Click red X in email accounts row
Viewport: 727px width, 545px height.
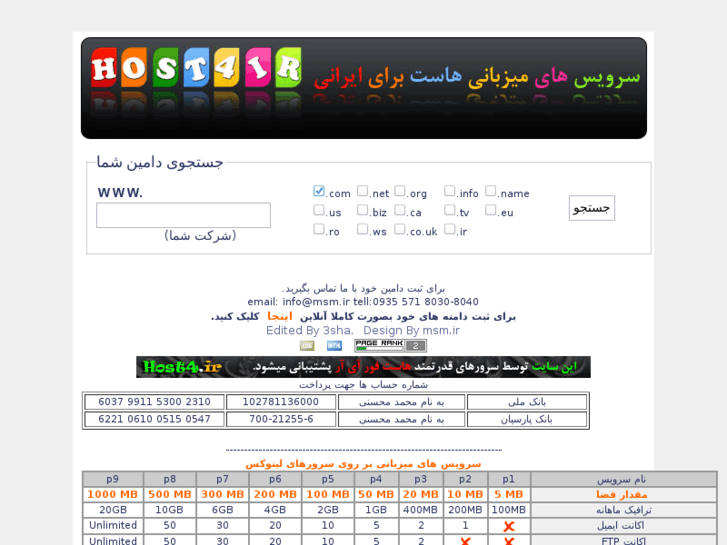(509, 526)
